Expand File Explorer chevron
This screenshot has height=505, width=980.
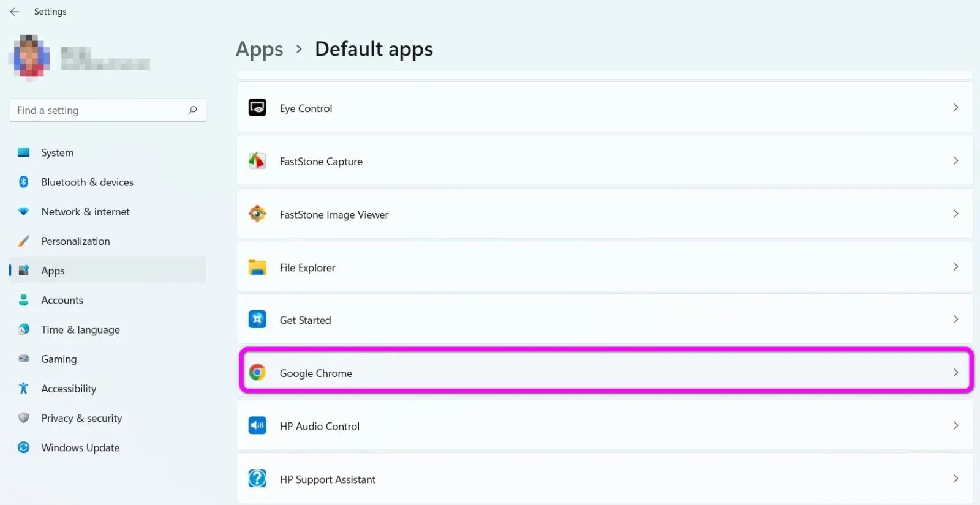click(956, 267)
